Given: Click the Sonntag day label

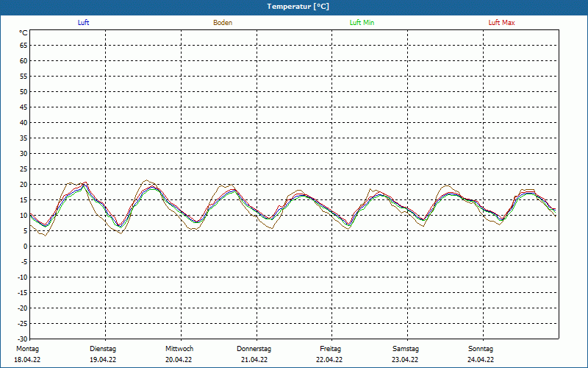Looking at the screenshot, I should tap(481, 349).
